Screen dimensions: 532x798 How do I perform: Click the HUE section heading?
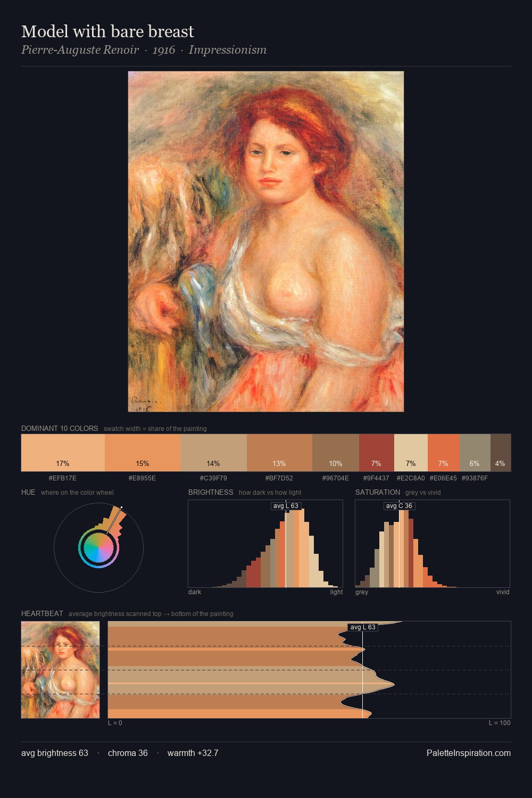[28, 492]
